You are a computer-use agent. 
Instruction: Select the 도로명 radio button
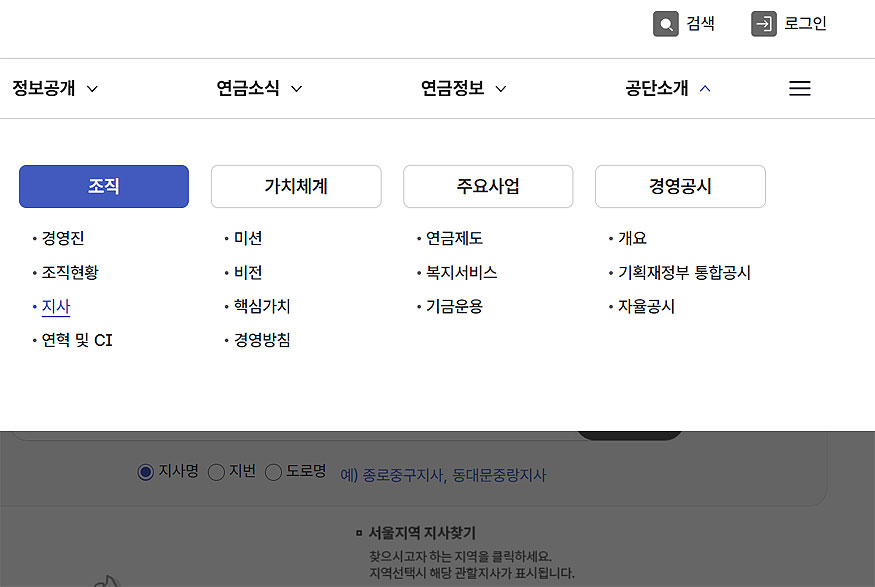pos(273,472)
